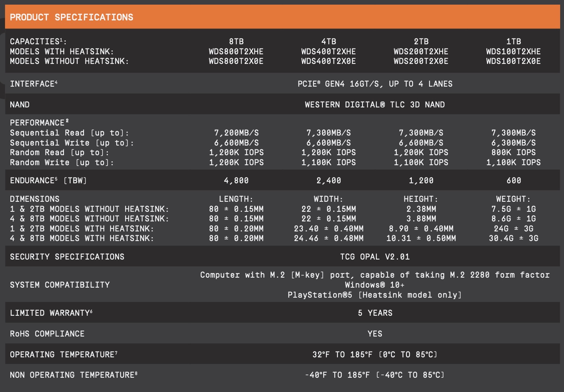Click model number WDS200T2X0E
The width and height of the screenshot is (564, 392).
point(421,61)
